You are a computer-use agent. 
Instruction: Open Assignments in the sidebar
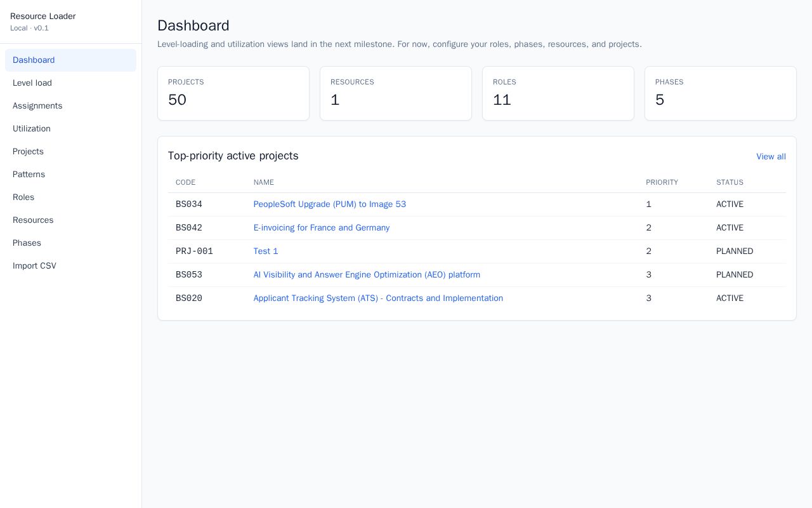tap(70, 106)
